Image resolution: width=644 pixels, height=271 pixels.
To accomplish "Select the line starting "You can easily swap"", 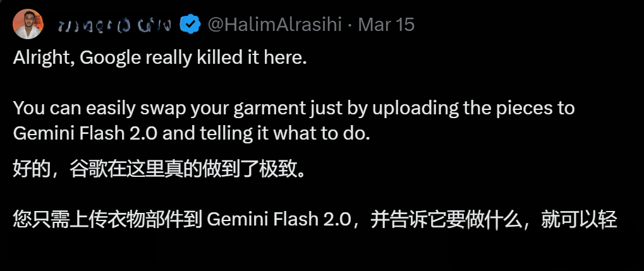I will [294, 109].
